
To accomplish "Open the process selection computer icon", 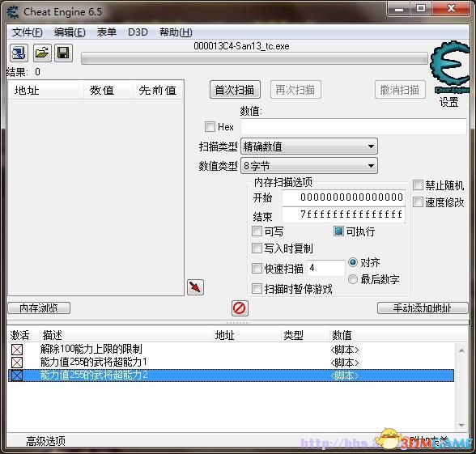I will click(19, 53).
